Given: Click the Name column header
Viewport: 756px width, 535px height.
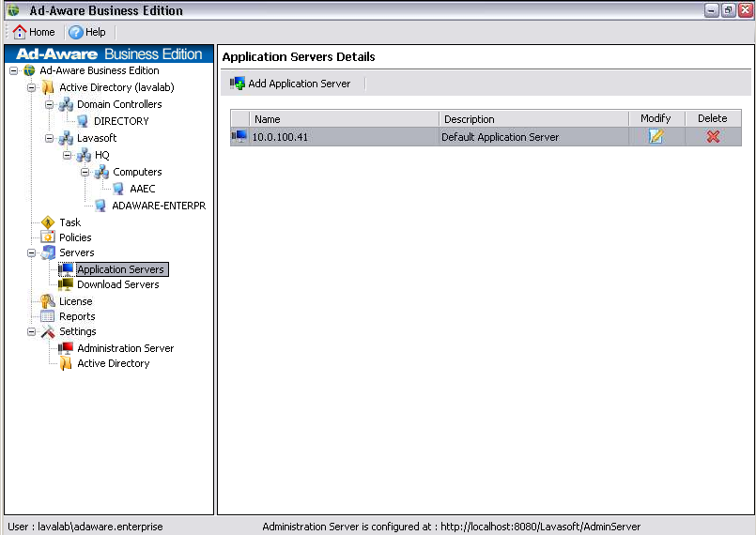Looking at the screenshot, I should pyautogui.click(x=345, y=118).
